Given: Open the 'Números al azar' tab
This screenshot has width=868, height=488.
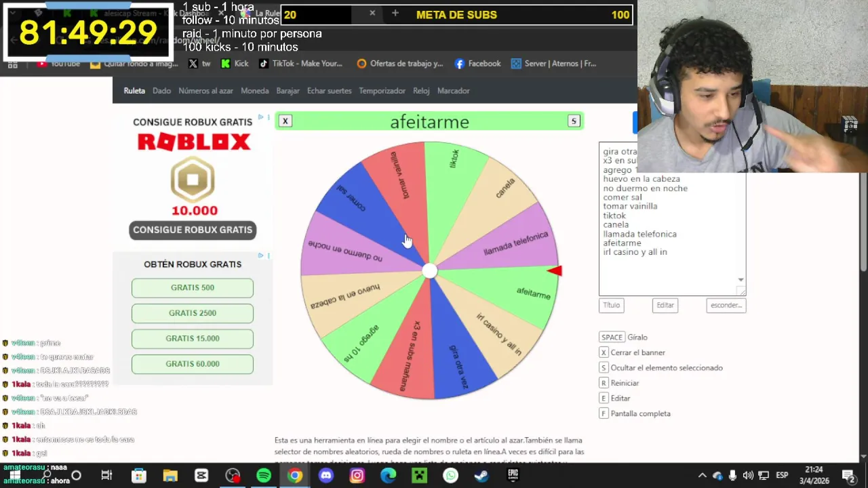Looking at the screenshot, I should 205,91.
